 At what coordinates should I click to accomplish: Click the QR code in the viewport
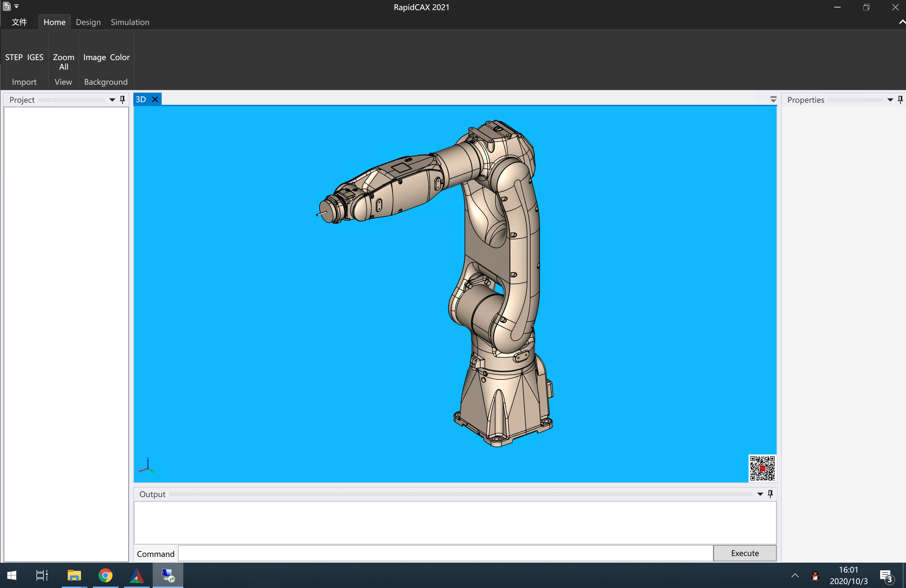click(x=762, y=468)
